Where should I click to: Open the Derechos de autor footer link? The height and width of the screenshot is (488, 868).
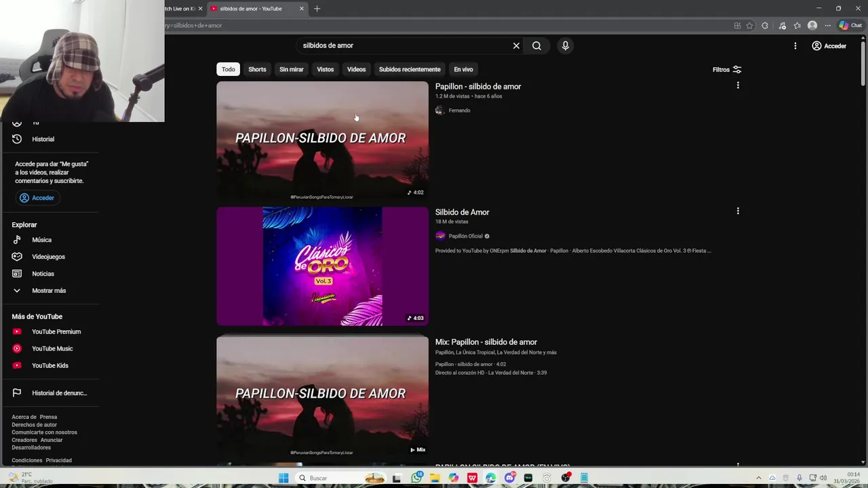34,425
